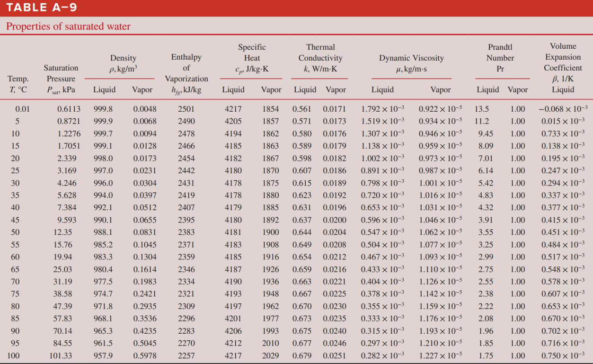This screenshot has height=364, width=593.
Task: Click the Enthalpy of Vaporization column header
Action: (186, 73)
